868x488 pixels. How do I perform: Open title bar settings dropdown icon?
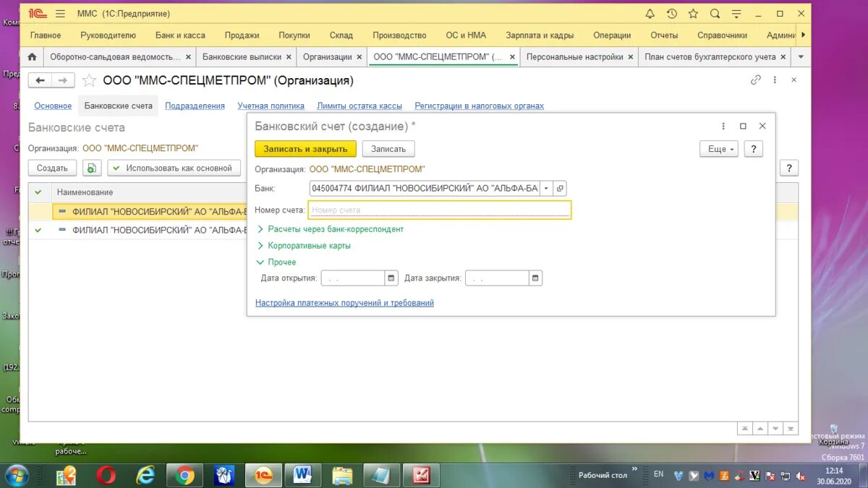click(x=738, y=14)
